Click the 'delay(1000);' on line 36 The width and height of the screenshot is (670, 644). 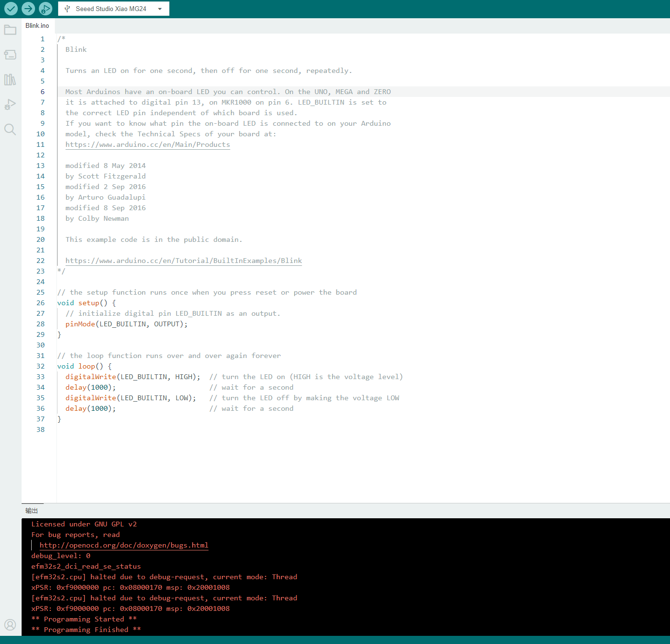[x=91, y=408]
